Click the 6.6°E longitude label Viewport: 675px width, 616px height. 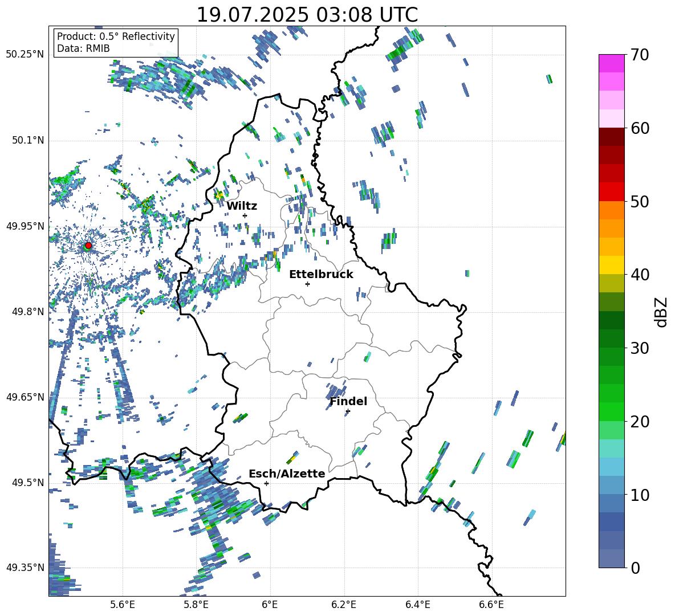491,605
